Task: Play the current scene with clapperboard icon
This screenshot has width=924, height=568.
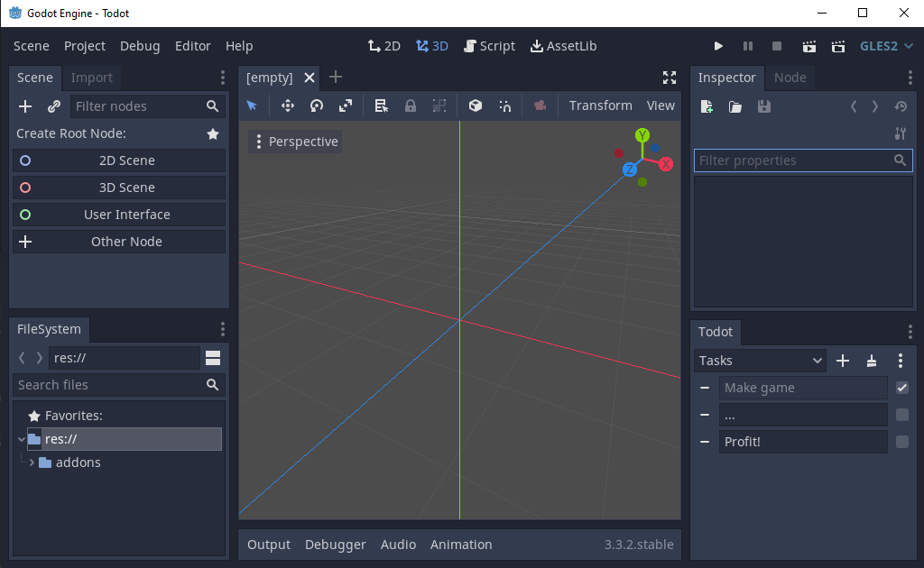Action: pos(809,46)
